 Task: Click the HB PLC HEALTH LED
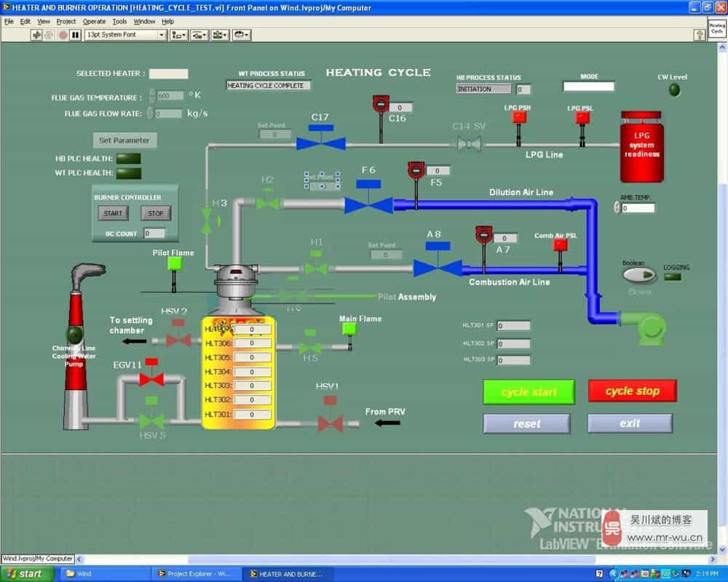point(129,159)
